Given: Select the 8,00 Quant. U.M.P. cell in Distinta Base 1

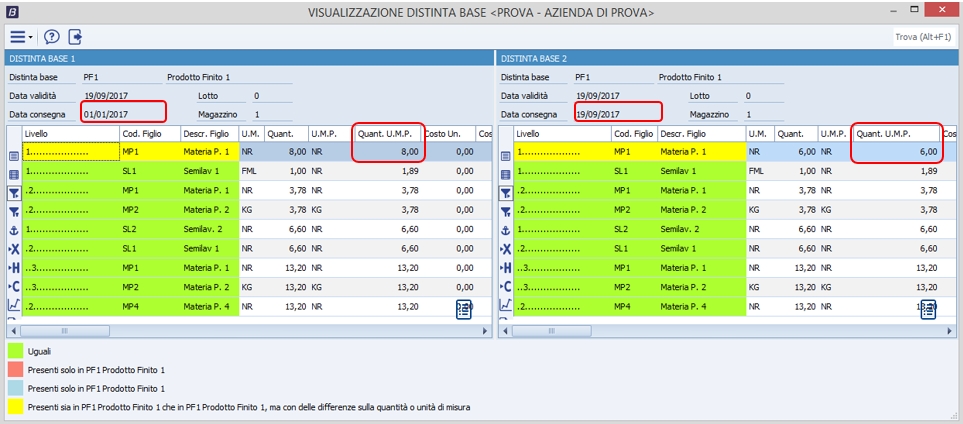Looking at the screenshot, I should point(388,152).
